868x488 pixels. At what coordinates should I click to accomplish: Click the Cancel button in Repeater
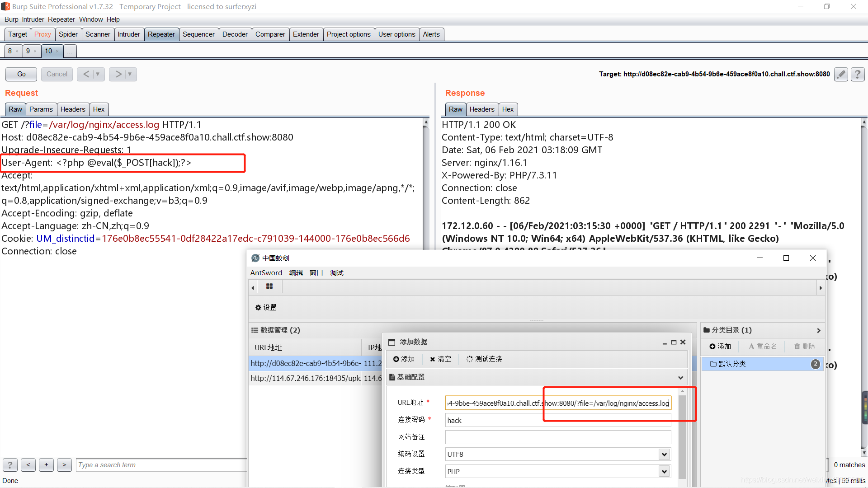pos(57,74)
